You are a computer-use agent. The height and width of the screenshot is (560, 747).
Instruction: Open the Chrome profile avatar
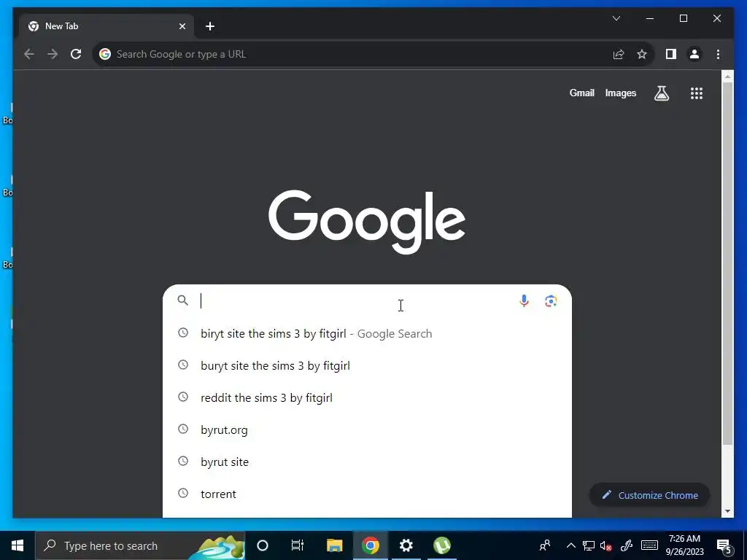tap(694, 54)
